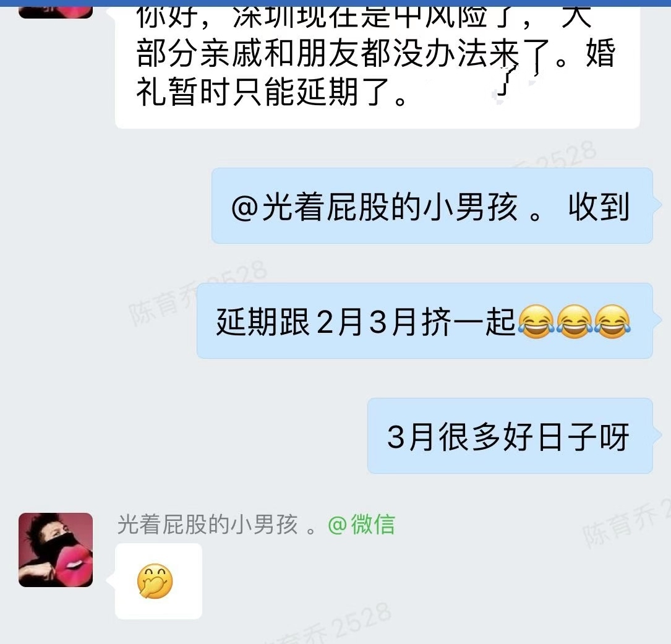This screenshot has height=644, width=671.
Task: Tap the middle laughing-crying emoji
Action: click(575, 322)
